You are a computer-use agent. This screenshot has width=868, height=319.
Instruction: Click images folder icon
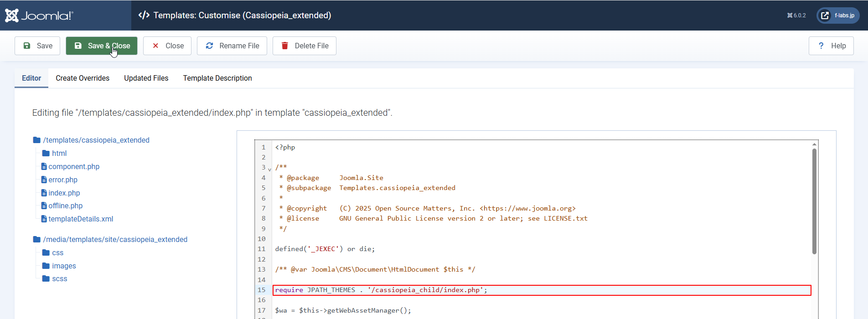pyautogui.click(x=46, y=266)
